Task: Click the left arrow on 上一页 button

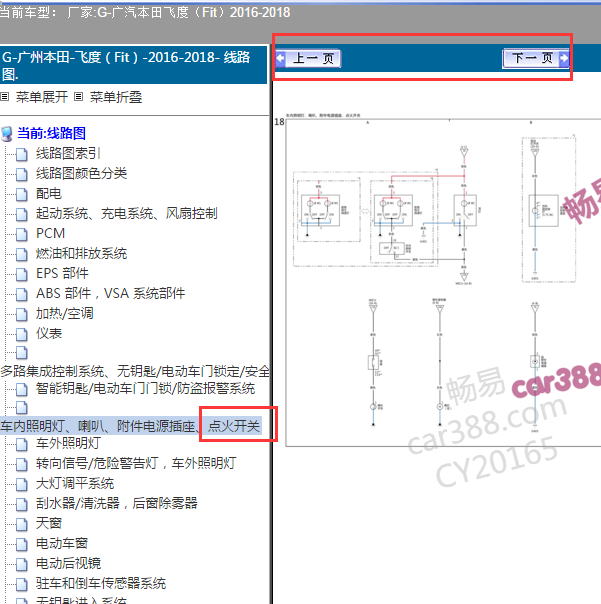Action: click(280, 59)
